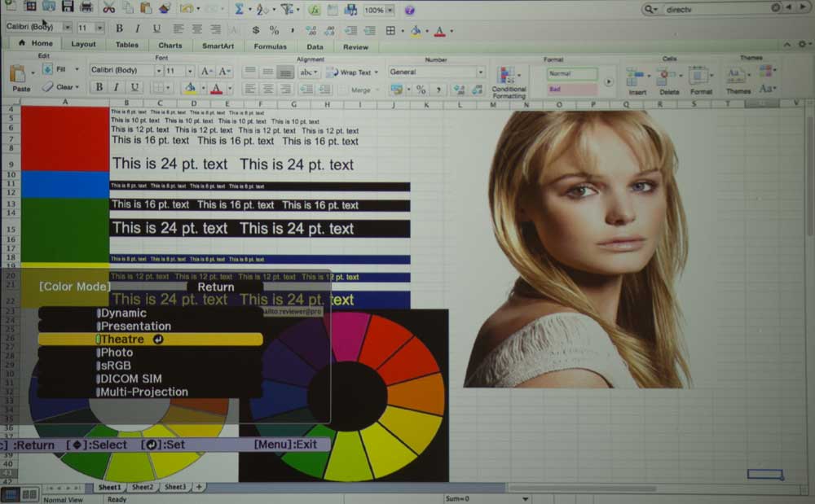Switch to the Sheet3 tab

(x=174, y=487)
